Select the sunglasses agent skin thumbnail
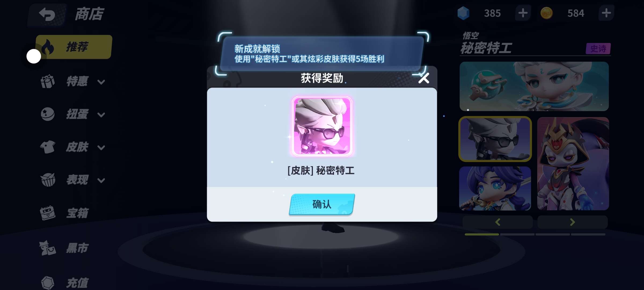Screen dimensions: 644x290 pos(495,139)
